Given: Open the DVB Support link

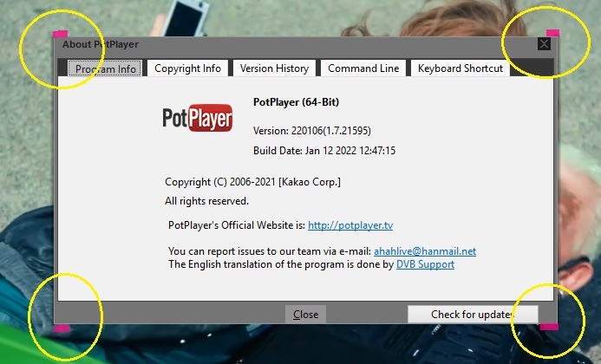Looking at the screenshot, I should pyautogui.click(x=425, y=264).
